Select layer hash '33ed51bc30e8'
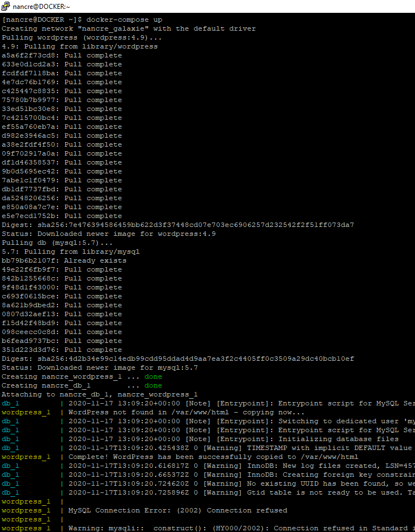 [x=28, y=109]
